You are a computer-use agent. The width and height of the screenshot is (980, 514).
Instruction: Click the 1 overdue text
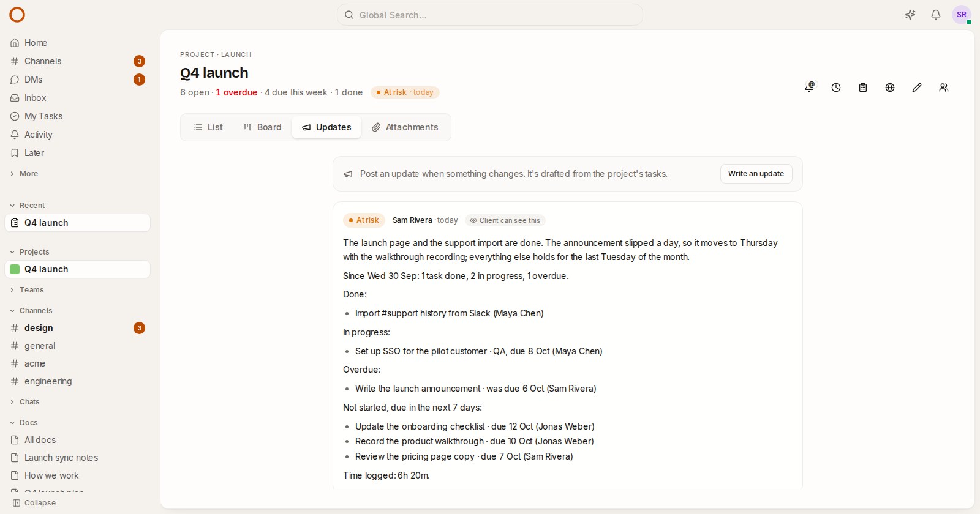236,92
